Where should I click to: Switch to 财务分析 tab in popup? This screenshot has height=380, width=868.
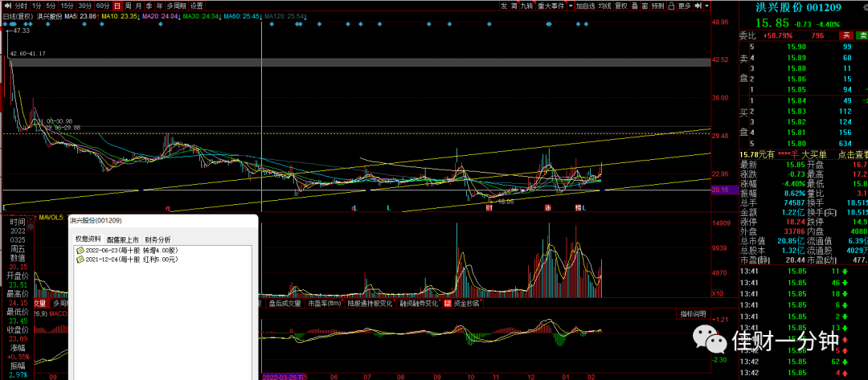(158, 239)
